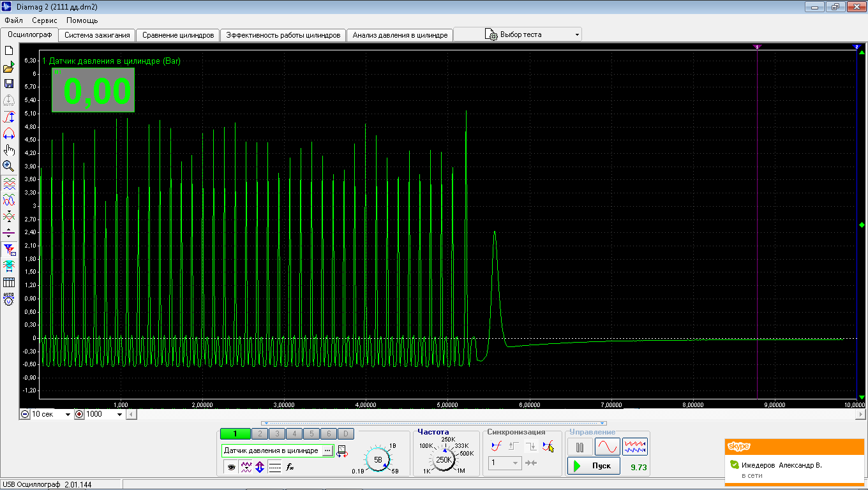This screenshot has height=490, width=868.
Task: Click sync level cursor pick icon
Action: [x=548, y=446]
